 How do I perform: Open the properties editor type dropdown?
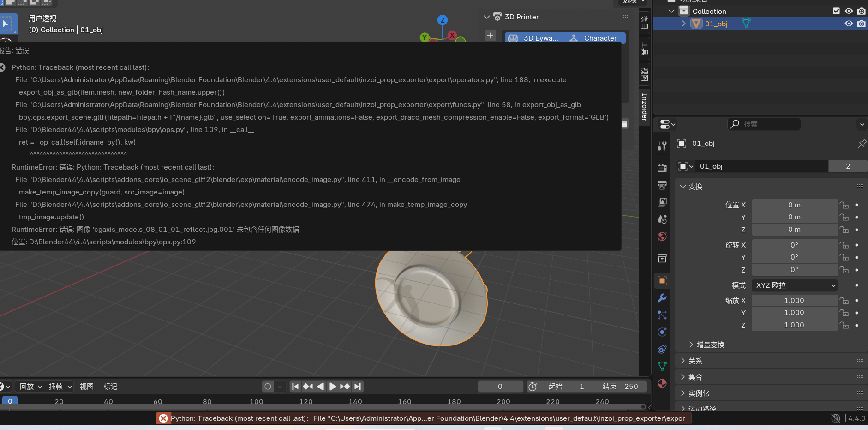[667, 124]
